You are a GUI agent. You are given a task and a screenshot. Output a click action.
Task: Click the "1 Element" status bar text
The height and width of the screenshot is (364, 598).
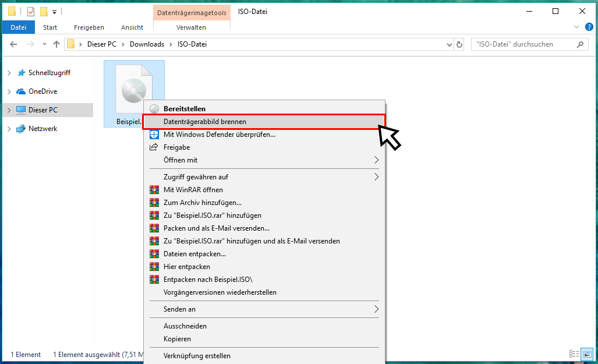26,355
